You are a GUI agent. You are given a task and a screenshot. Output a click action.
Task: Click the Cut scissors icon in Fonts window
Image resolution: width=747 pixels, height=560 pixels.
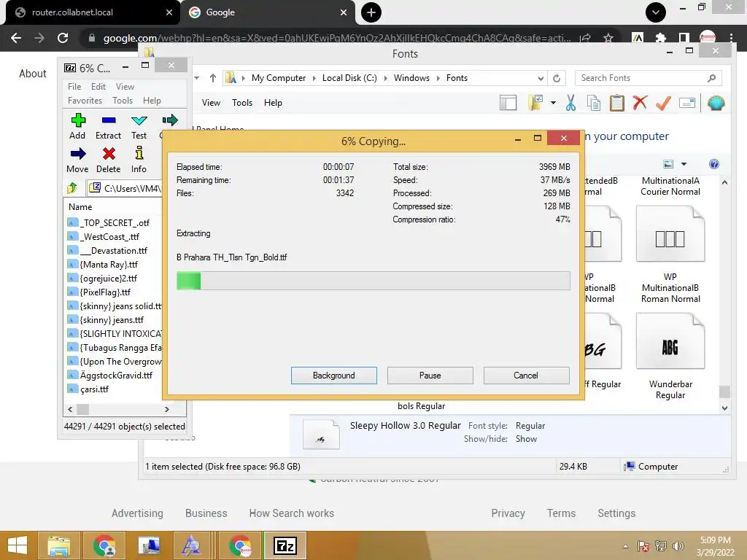pyautogui.click(x=570, y=103)
